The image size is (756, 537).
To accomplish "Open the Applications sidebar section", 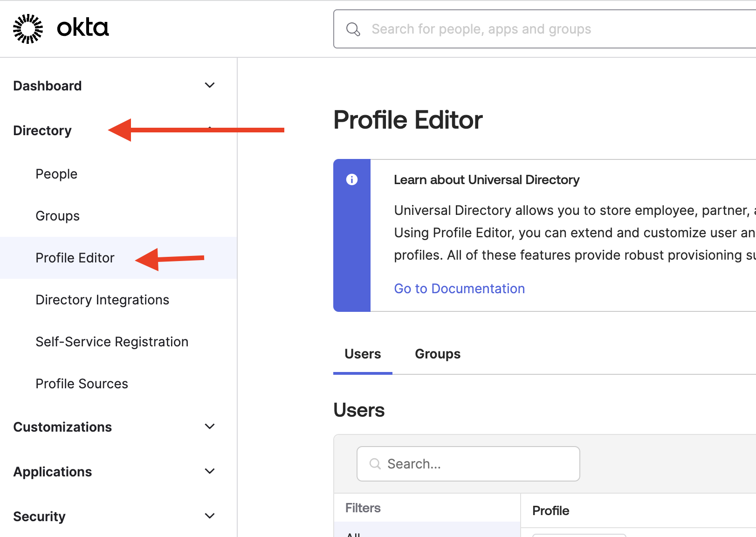I will click(x=53, y=472).
